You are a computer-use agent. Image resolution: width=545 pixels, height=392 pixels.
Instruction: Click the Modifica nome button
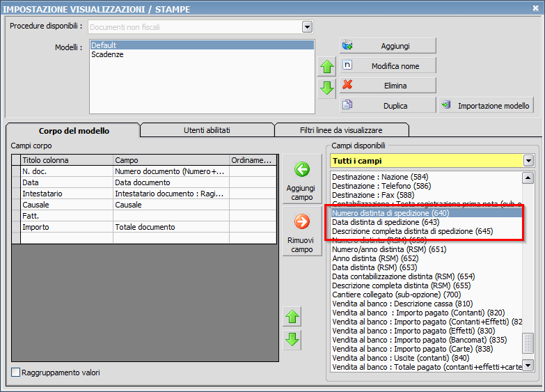388,65
